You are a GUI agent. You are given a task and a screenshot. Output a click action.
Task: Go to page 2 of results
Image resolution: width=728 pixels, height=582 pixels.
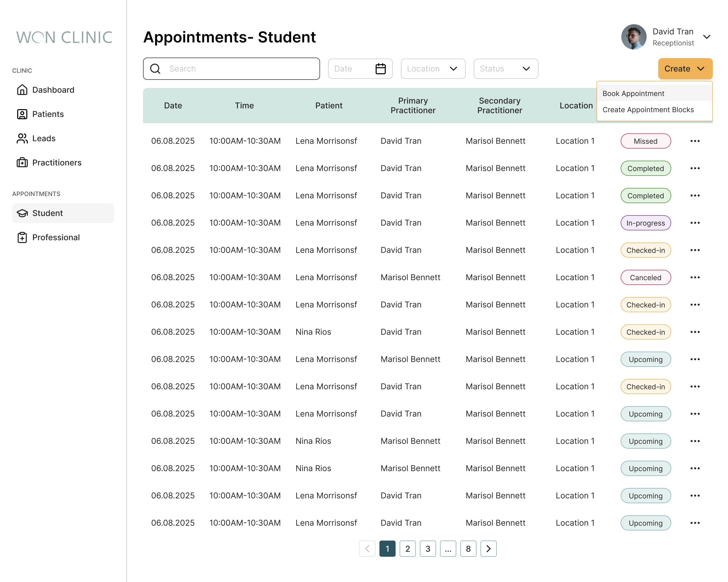407,549
